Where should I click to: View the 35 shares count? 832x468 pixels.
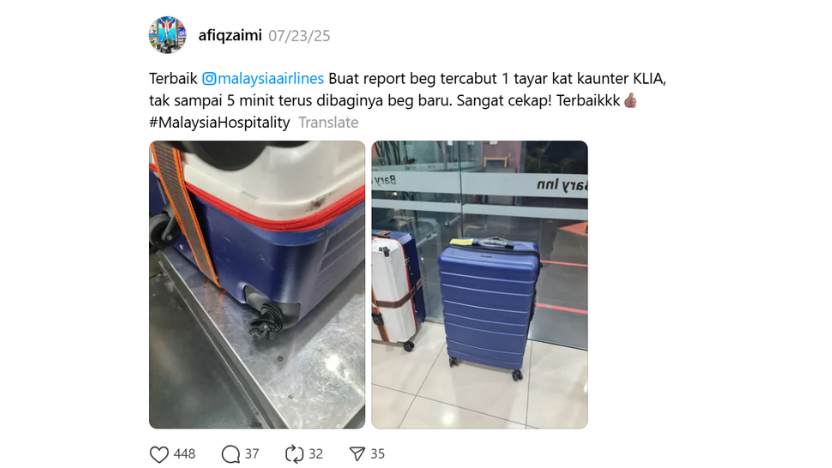point(377,454)
